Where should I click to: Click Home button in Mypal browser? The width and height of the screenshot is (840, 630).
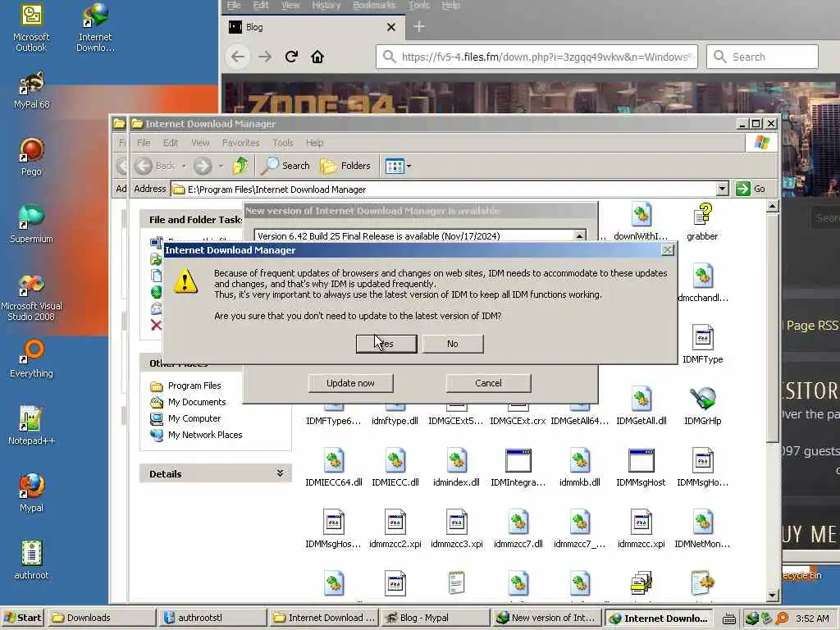click(317, 57)
